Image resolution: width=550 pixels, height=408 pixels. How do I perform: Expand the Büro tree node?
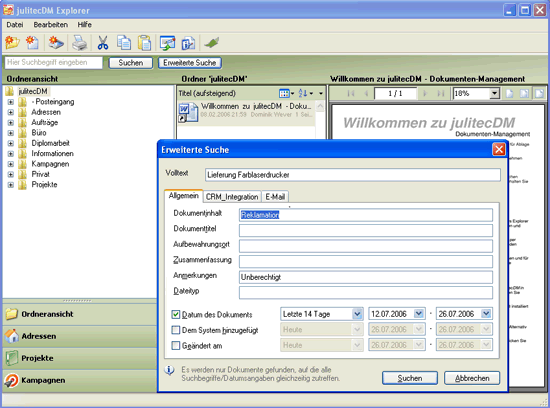[x=11, y=133]
